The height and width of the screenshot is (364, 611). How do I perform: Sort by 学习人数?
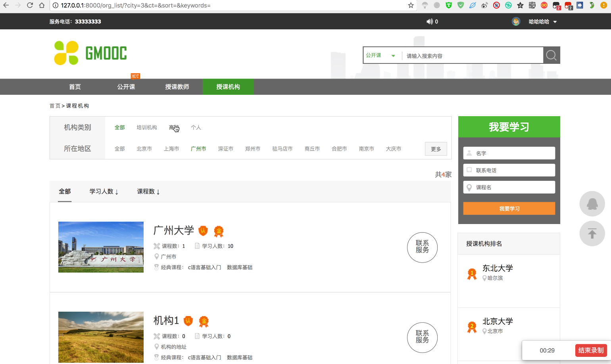104,192
